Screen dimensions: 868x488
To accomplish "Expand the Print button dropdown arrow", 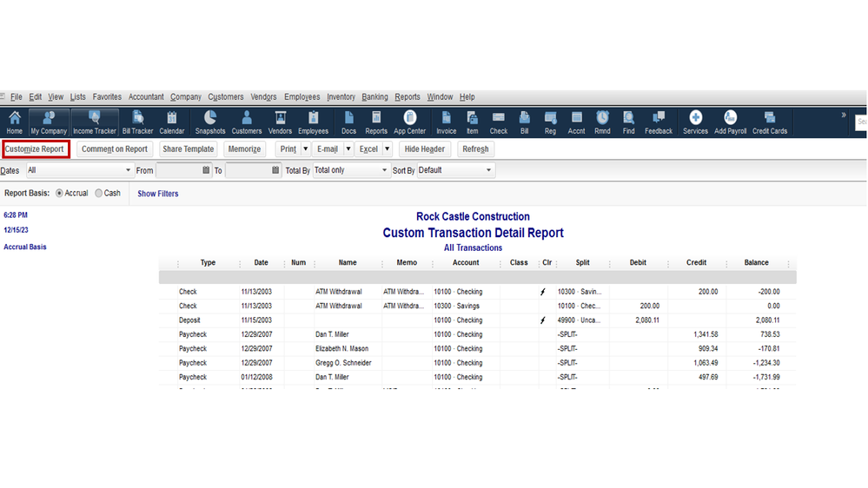I will click(x=305, y=148).
